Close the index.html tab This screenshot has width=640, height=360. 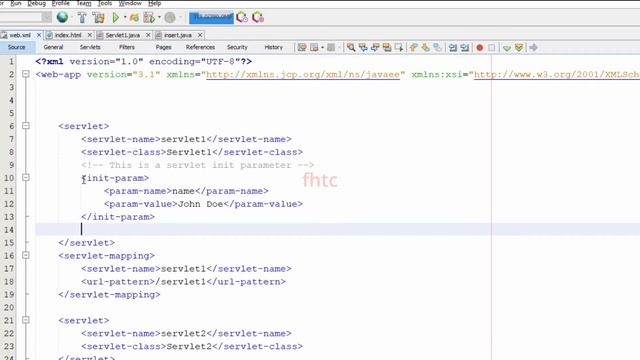coord(90,35)
